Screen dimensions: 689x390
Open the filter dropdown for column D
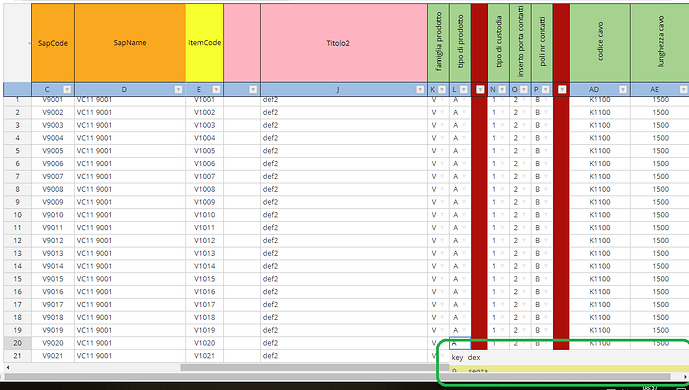coord(178,90)
